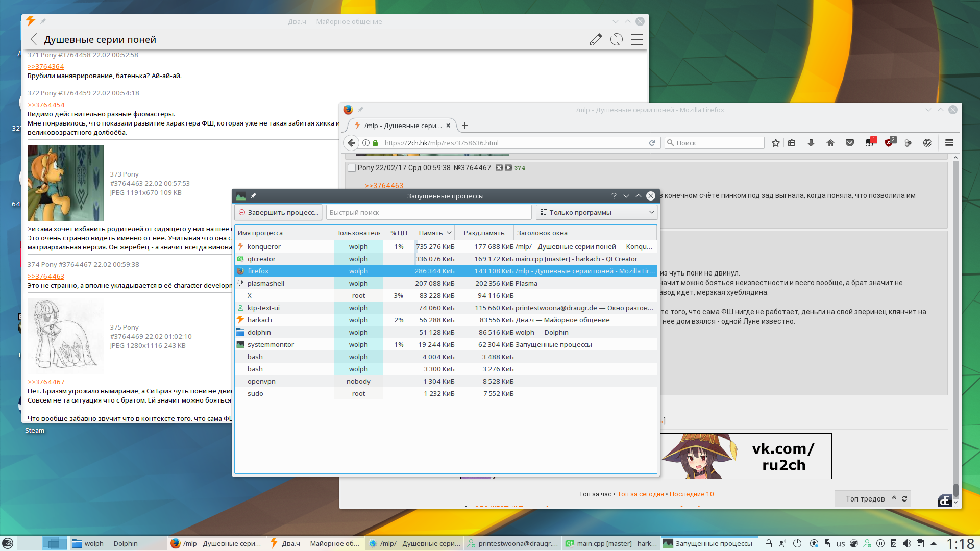Click the Pocket icon in Firefox toolbar

coord(850,143)
